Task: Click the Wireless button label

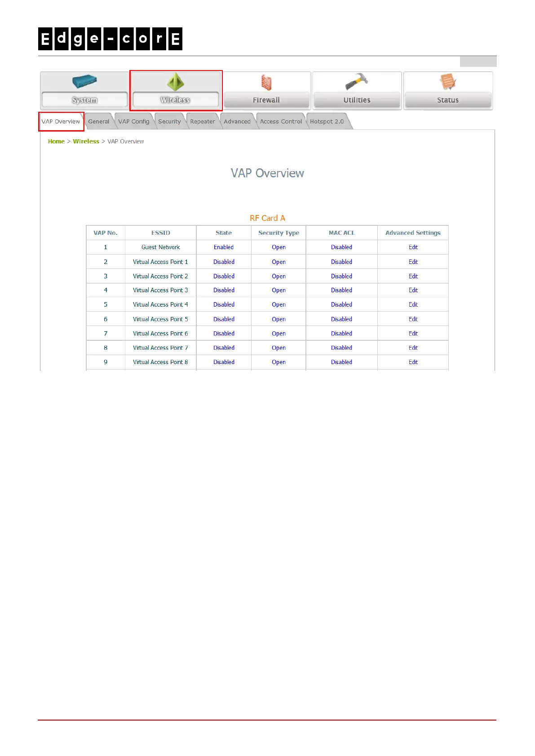Action: coord(175,100)
